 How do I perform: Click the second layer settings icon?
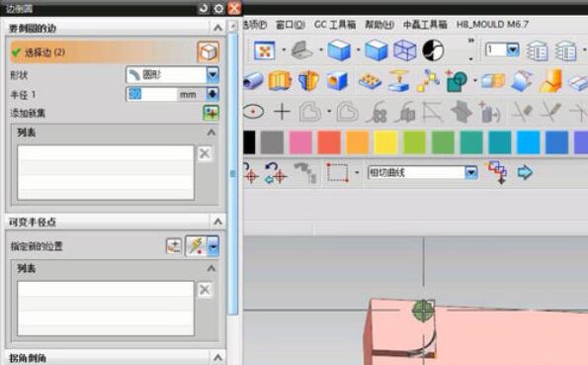pos(566,50)
